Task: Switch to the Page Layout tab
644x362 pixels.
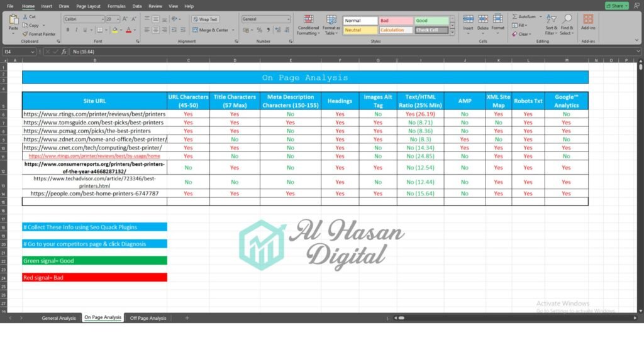Action: pyautogui.click(x=88, y=6)
